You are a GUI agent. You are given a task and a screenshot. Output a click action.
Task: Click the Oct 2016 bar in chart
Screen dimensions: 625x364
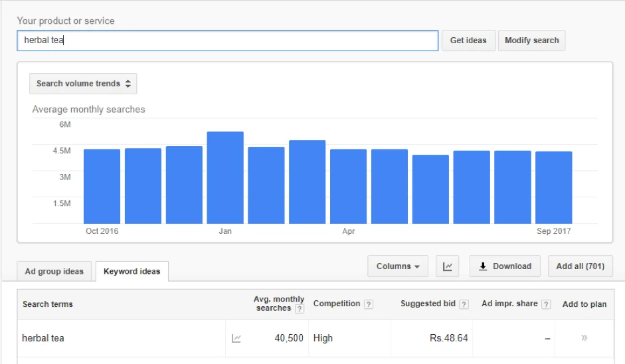(x=102, y=186)
